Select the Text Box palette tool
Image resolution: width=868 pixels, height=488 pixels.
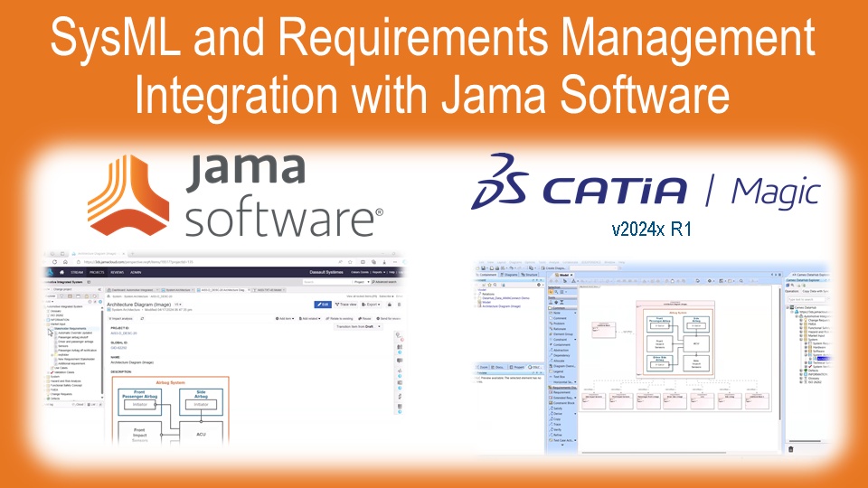[x=559, y=377]
